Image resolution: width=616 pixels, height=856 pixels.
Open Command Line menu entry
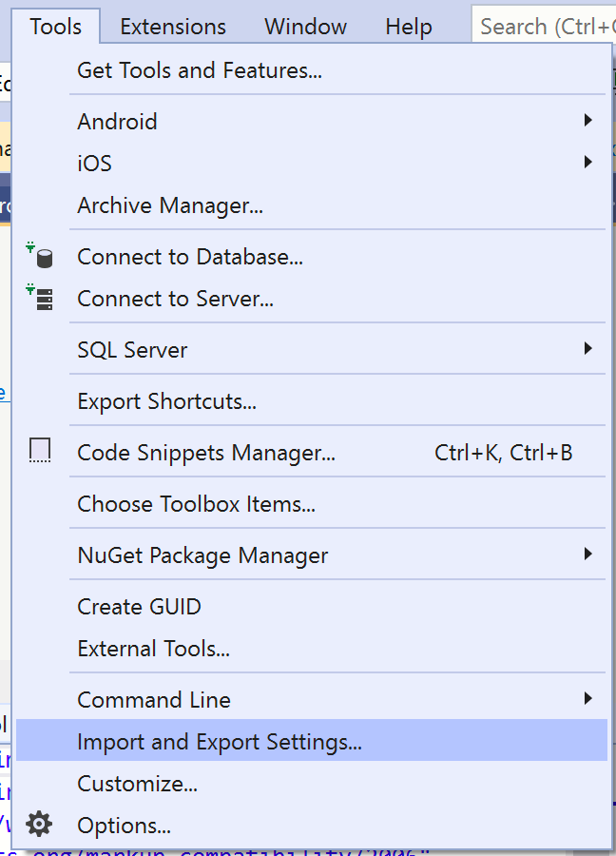(x=312, y=700)
